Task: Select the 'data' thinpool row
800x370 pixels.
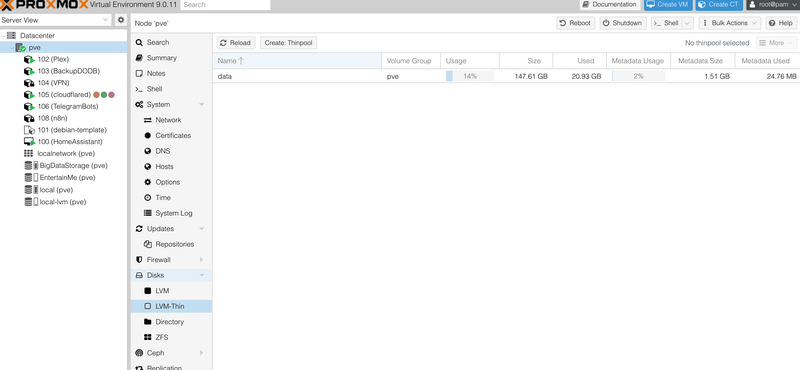Action: coord(506,76)
